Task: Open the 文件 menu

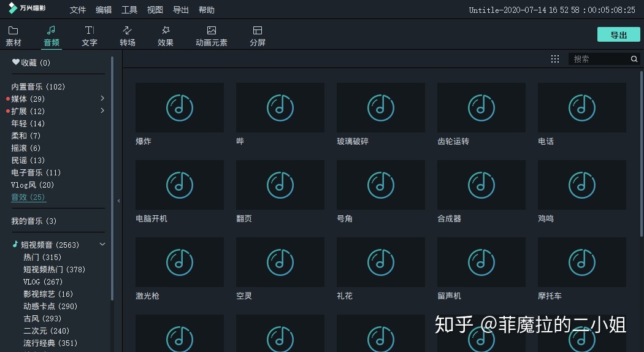Action: point(78,10)
